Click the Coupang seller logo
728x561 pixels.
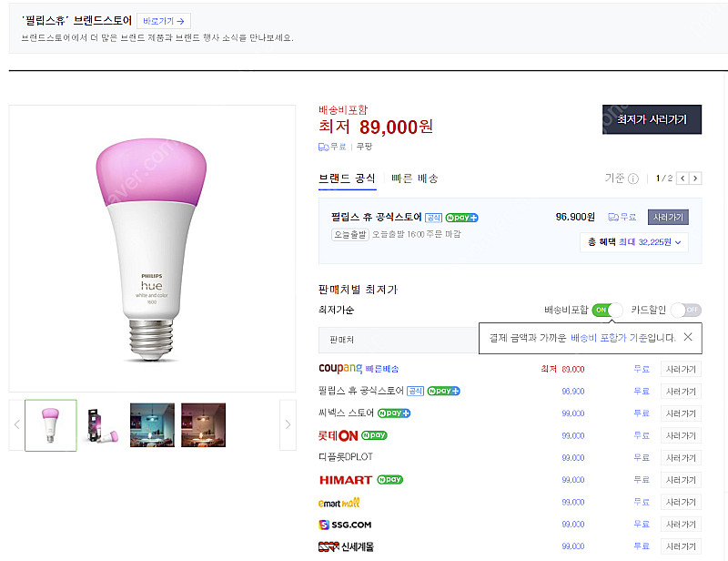[341, 369]
